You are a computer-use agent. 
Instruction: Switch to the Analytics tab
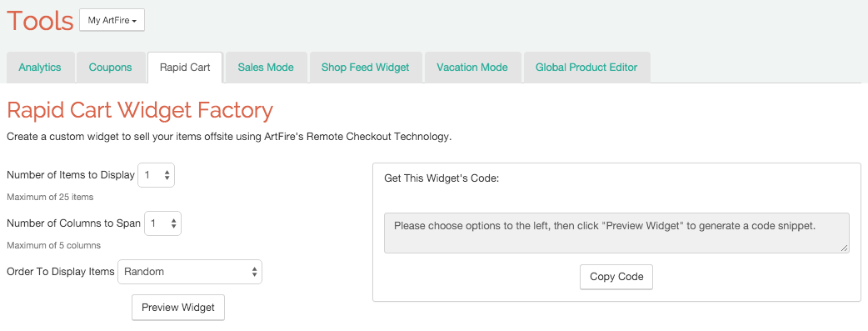[x=40, y=68]
